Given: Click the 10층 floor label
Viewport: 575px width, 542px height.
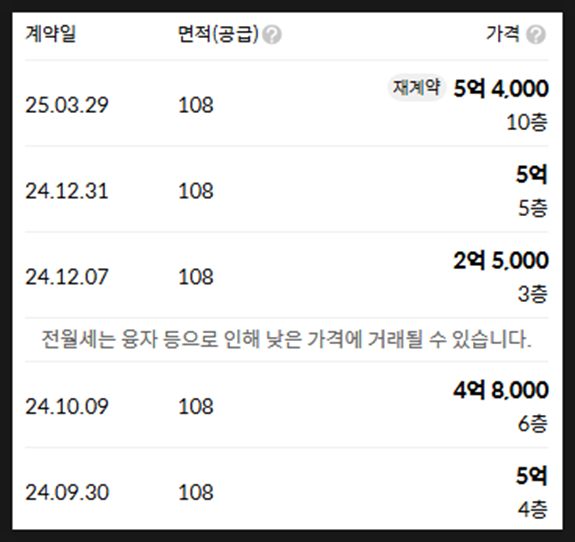Looking at the screenshot, I should tap(527, 122).
